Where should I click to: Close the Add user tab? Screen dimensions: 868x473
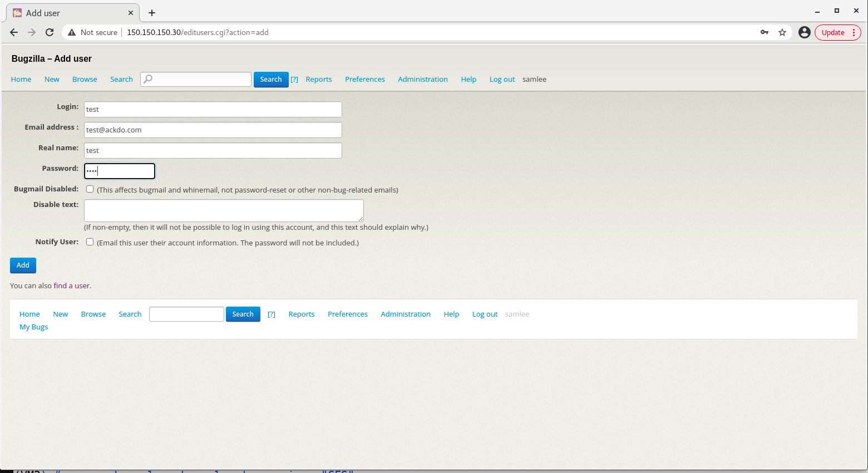pos(131,13)
